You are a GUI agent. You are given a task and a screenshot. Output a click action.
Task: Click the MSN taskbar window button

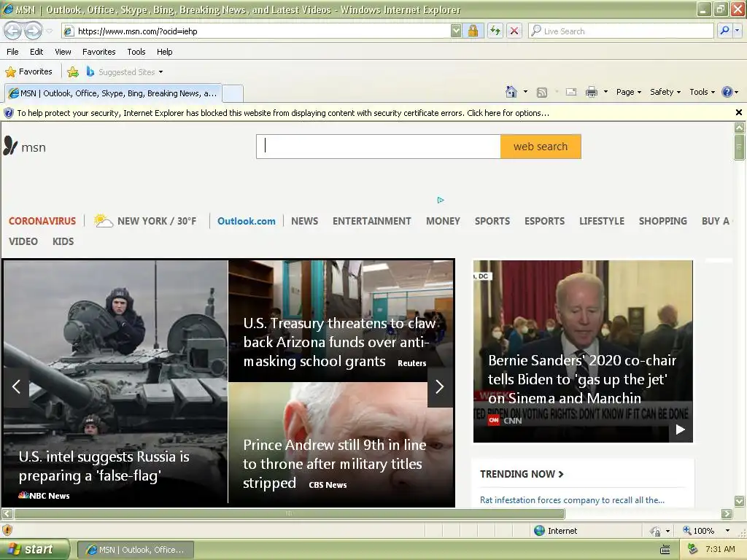(136, 550)
